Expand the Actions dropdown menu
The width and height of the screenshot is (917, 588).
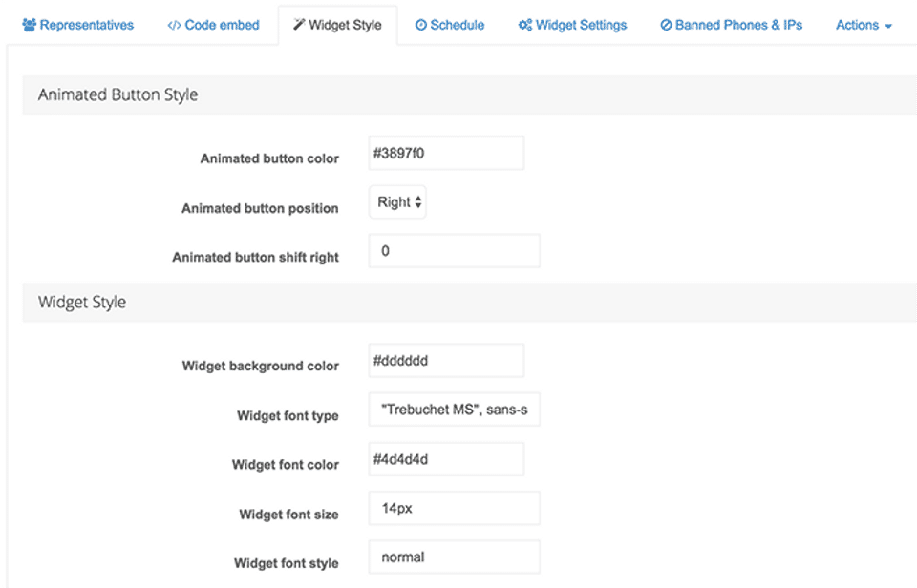(x=857, y=25)
